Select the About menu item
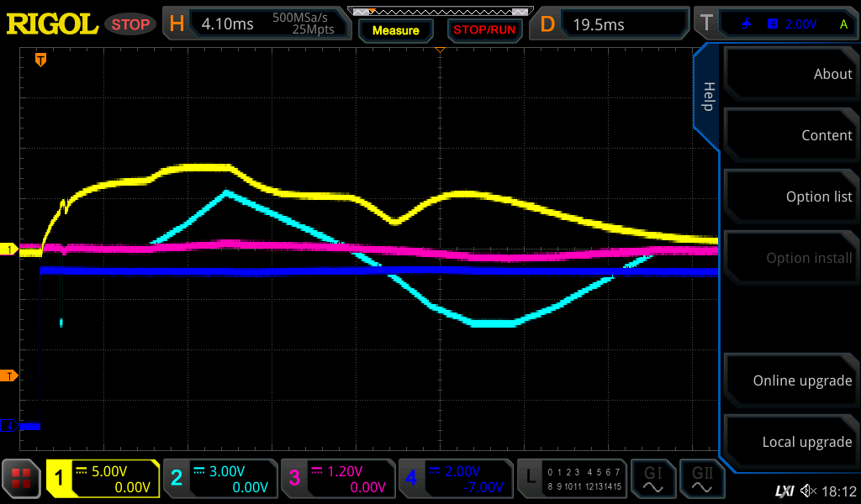The height and width of the screenshot is (504, 861). coord(790,74)
